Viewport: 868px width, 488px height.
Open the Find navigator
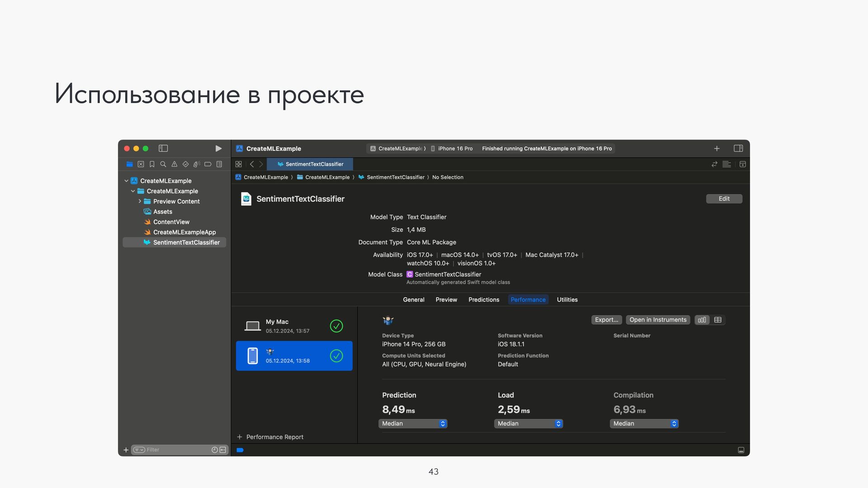[x=163, y=164]
